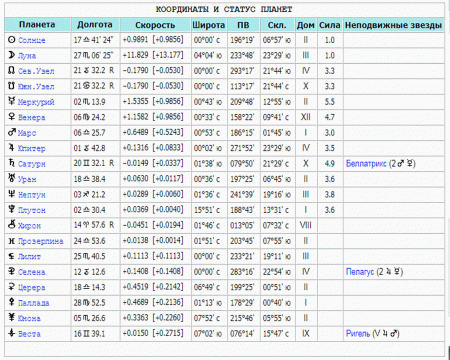Open the Селена link
This screenshot has width=450, height=360.
pos(31,272)
